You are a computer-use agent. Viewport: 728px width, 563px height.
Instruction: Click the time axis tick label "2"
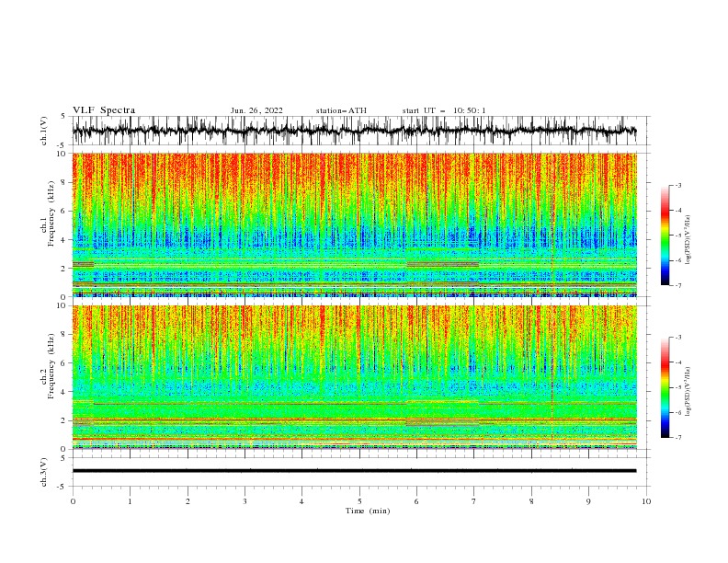click(x=188, y=501)
